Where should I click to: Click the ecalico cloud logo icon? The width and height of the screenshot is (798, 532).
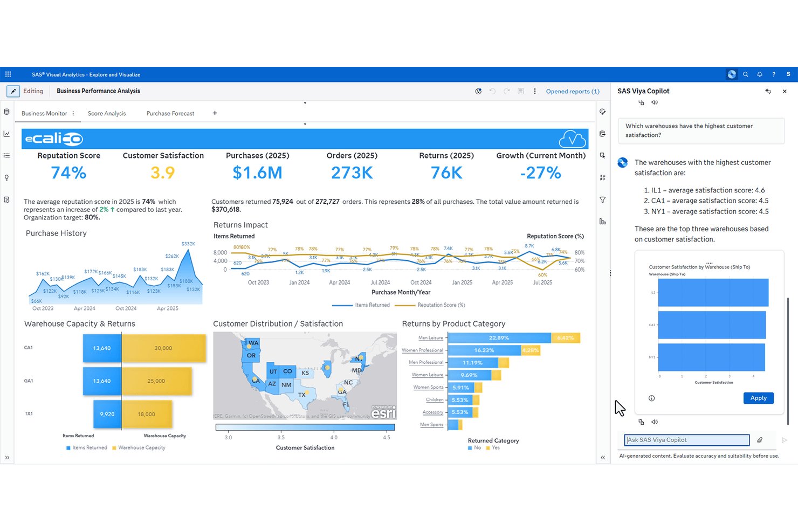click(x=572, y=139)
